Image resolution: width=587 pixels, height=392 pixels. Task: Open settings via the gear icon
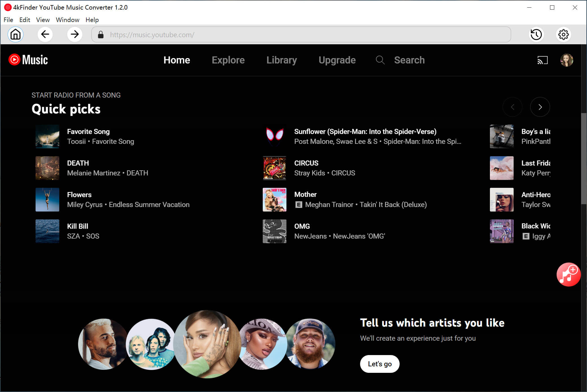point(563,34)
